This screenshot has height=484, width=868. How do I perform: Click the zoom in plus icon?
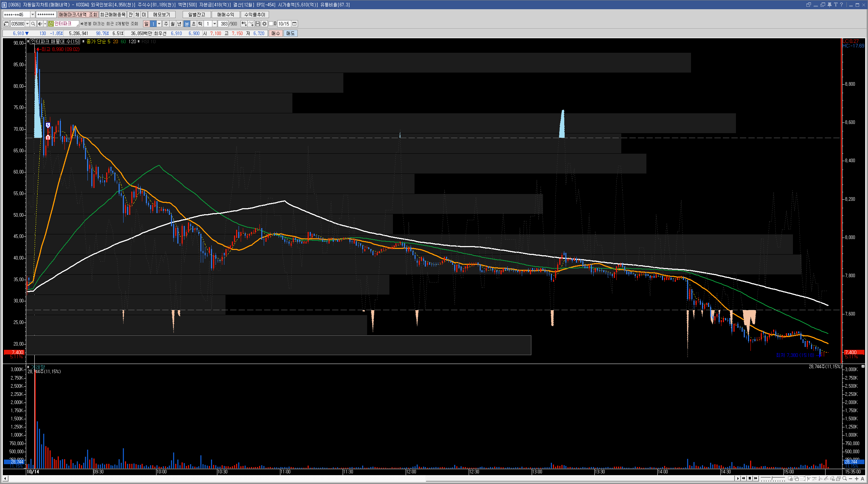[x=857, y=479]
